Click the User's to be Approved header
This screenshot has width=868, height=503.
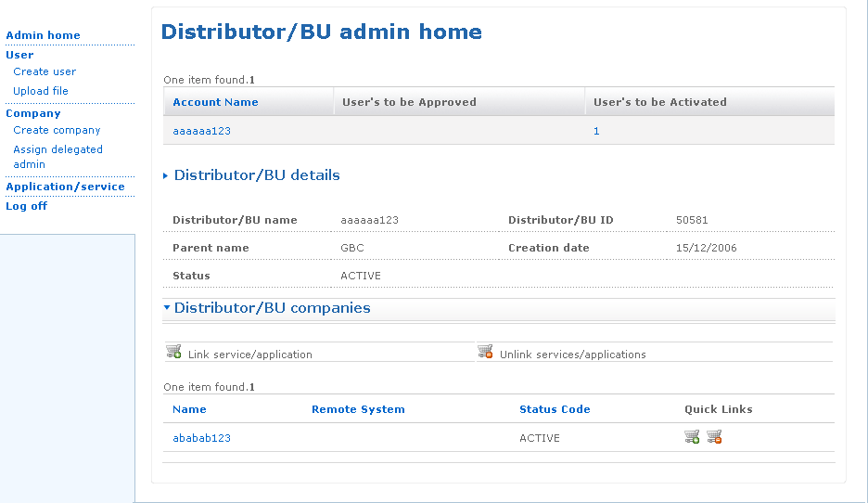409,102
